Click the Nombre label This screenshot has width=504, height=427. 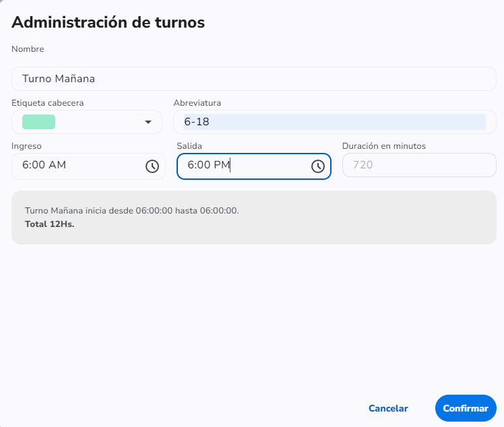coord(28,49)
